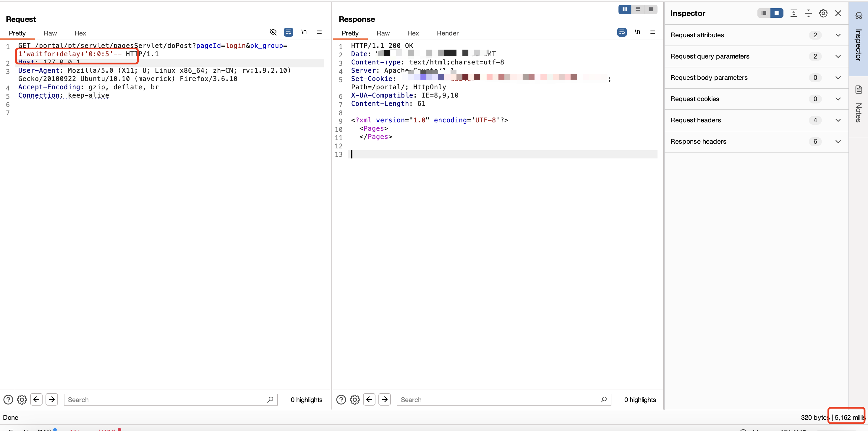Screen dimensions: 868x431
Task: Select the Render tab in Response panel
Action: click(x=448, y=33)
